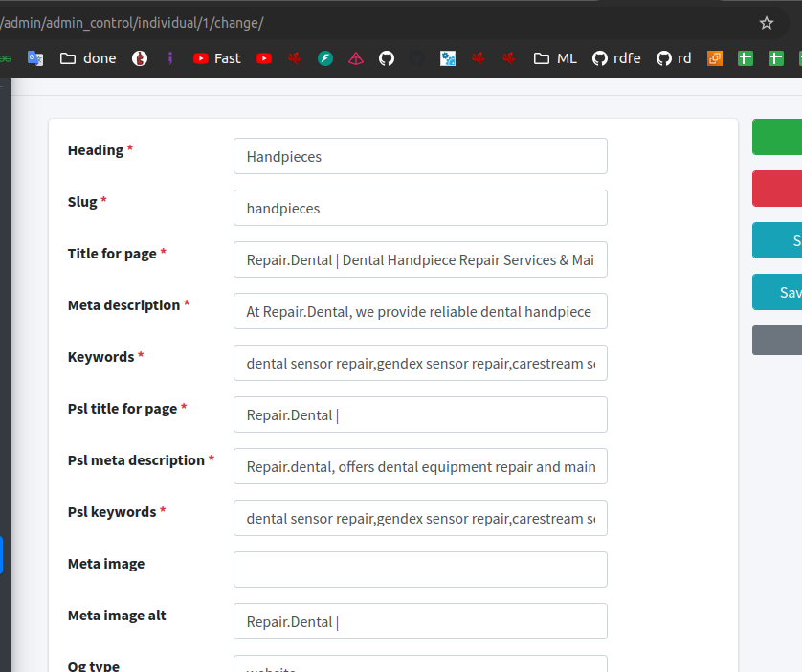Click the green Fast.com bookmark icon
The height and width of the screenshot is (672, 802).
pos(325,58)
